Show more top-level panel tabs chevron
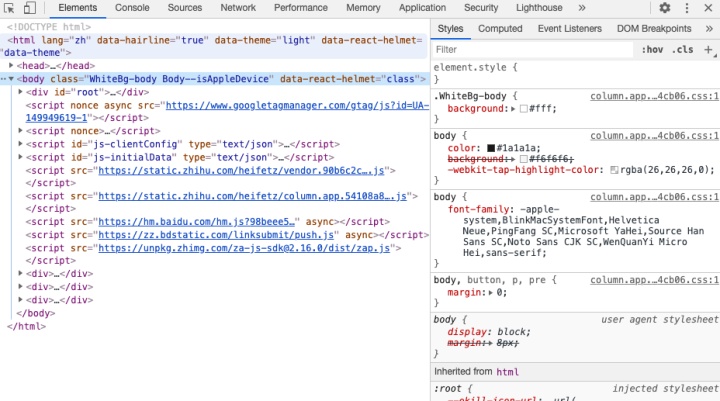 [x=582, y=8]
